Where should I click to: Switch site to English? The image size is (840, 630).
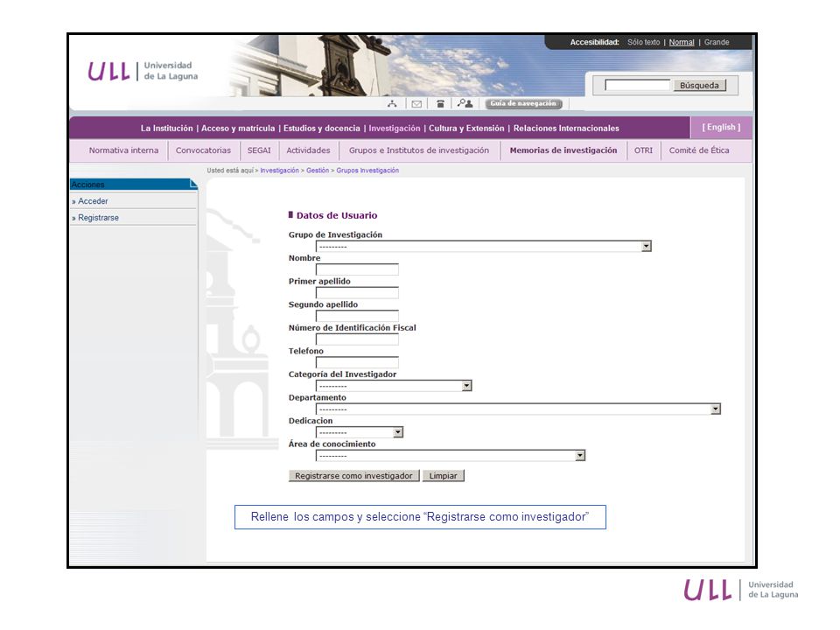(721, 128)
